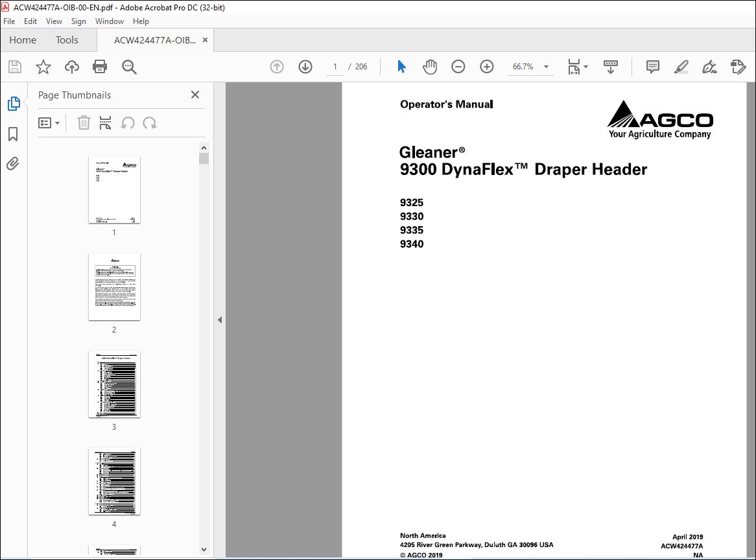Open thumbnail options menu dropdown
Viewport: 756px width, 560px height.
(49, 123)
